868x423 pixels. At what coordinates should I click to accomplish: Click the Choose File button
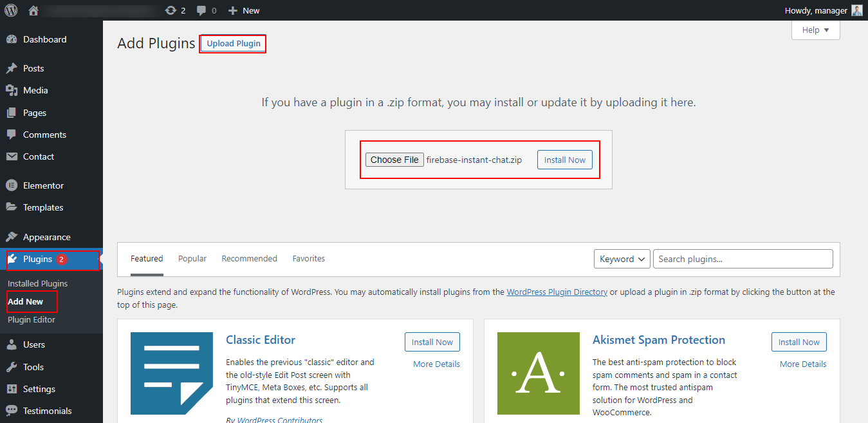pyautogui.click(x=394, y=160)
